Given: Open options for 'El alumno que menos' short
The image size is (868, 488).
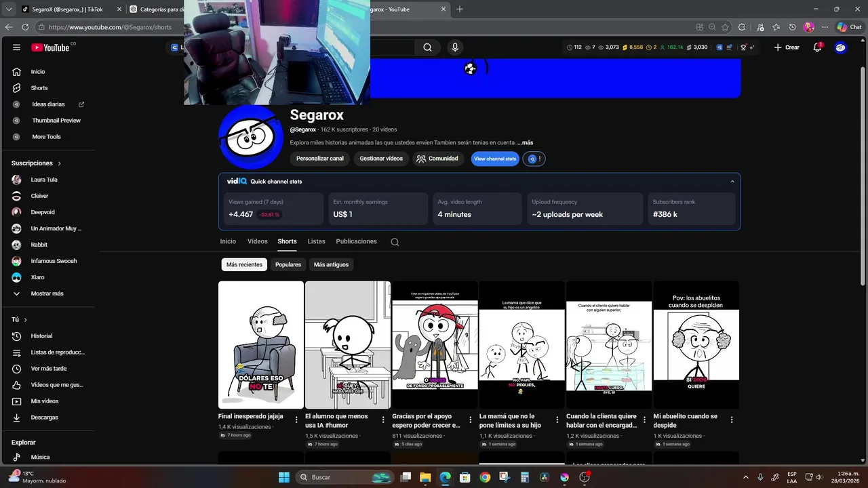Looking at the screenshot, I should pyautogui.click(x=383, y=420).
